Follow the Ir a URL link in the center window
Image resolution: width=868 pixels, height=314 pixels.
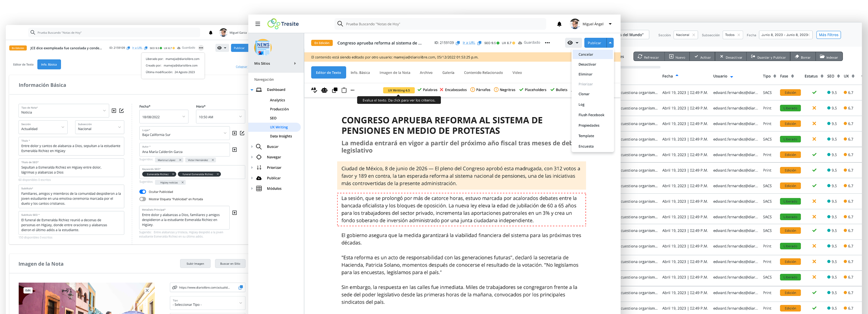coord(469,43)
